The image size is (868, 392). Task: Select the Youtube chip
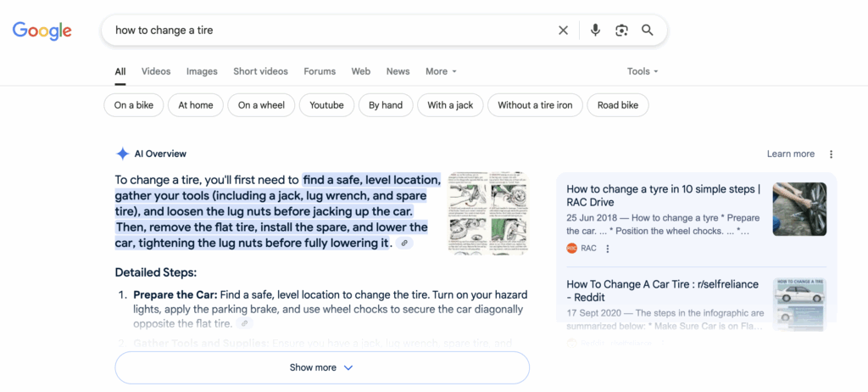(x=326, y=105)
